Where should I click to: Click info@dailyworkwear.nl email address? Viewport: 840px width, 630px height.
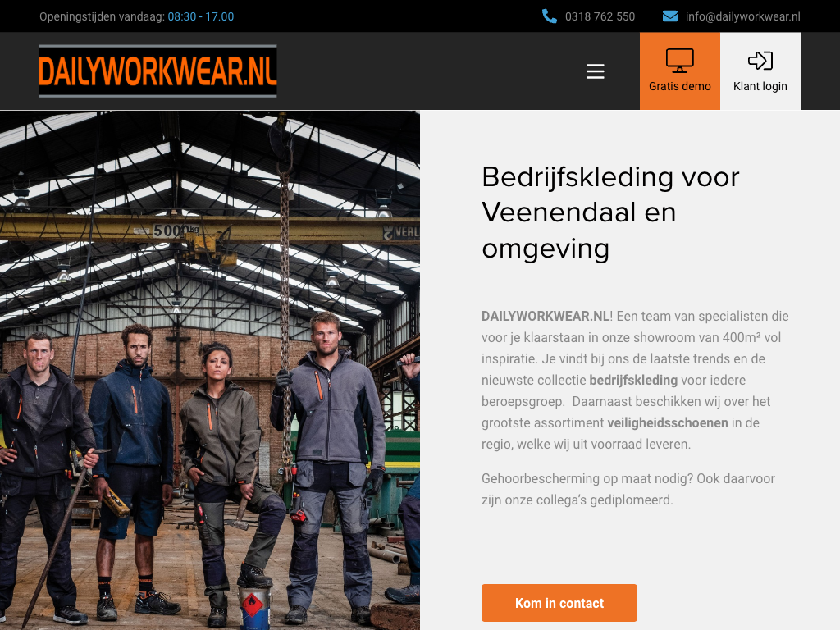[x=743, y=16]
